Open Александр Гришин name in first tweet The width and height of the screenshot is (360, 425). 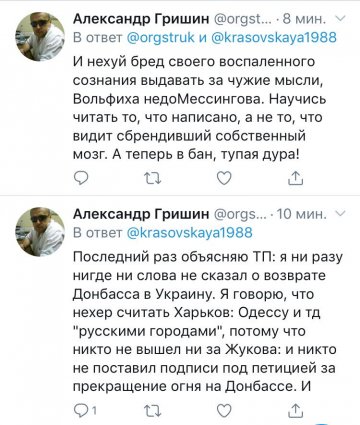[141, 19]
